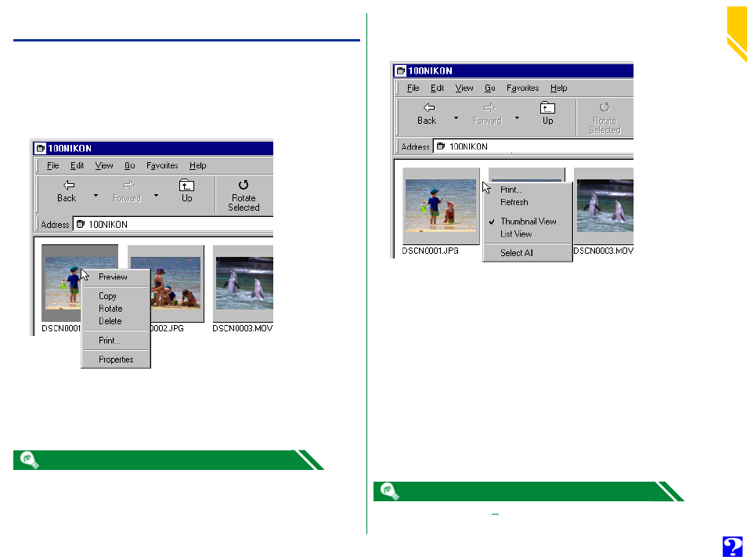This screenshot has height=560, width=747.
Task: Click lightbulb tip icon below Preview menu window
Action: click(x=30, y=460)
